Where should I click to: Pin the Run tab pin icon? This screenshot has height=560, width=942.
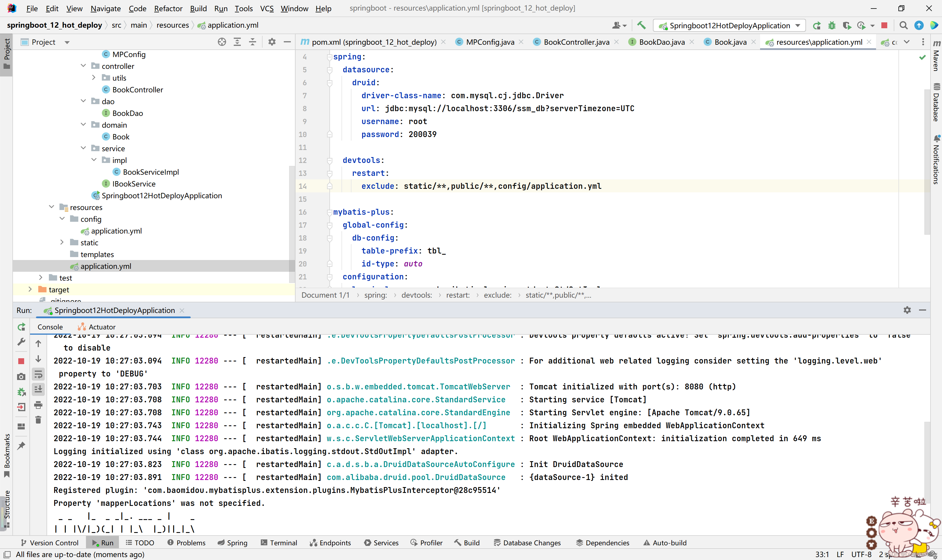coord(21,446)
